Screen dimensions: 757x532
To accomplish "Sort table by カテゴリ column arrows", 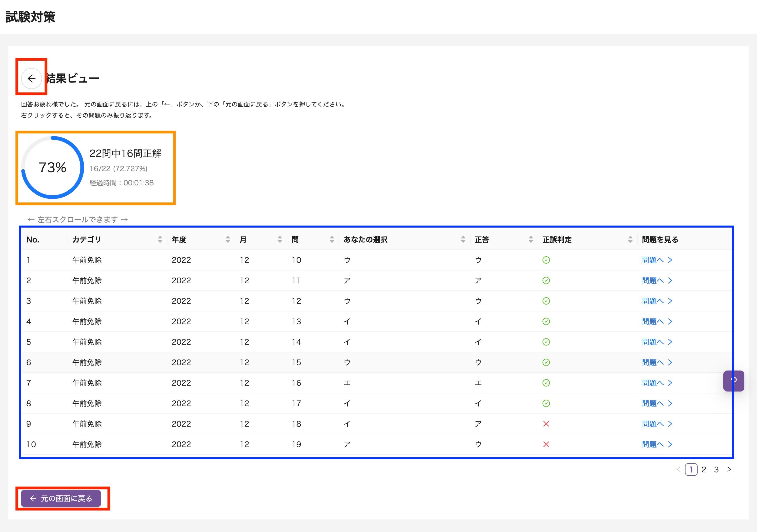I will click(x=160, y=239).
